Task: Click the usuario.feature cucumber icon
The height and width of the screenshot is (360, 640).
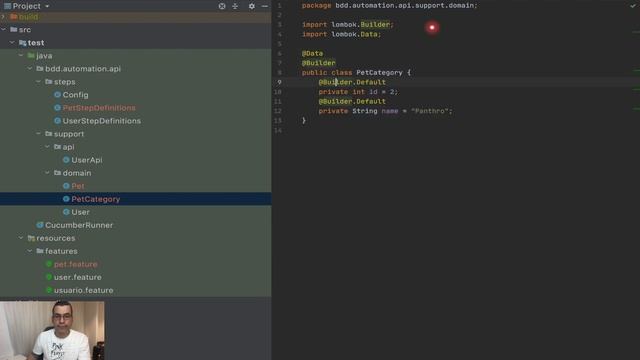Action: pyautogui.click(x=49, y=290)
